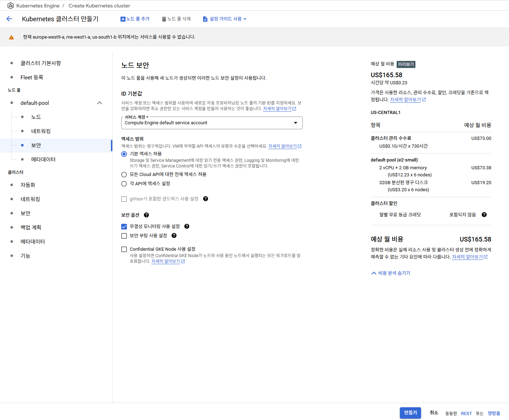
Task: Enable Confidential GKE Node 사용 설정
Action: [x=124, y=249]
